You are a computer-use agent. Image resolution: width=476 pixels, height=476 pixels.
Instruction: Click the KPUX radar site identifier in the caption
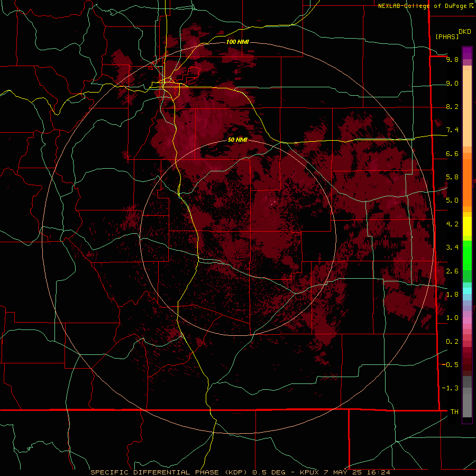pos(309,472)
